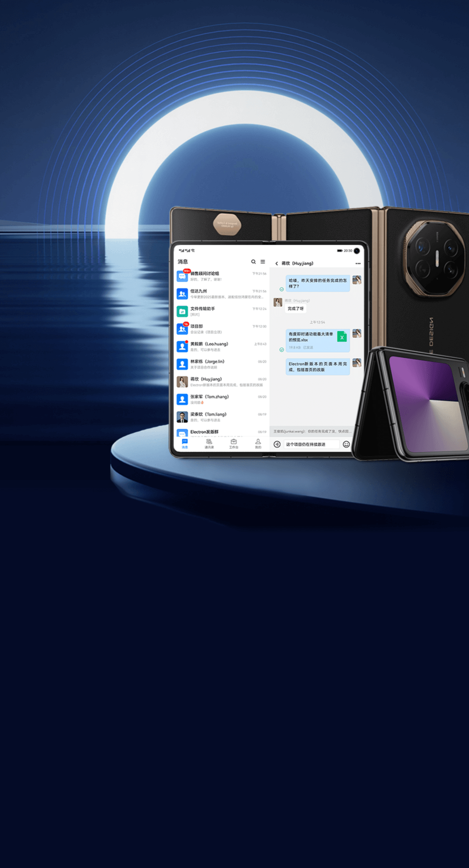The image size is (469, 868).
Task: Tap 蒋欣 photo avatar in conversation list
Action: [x=182, y=382]
